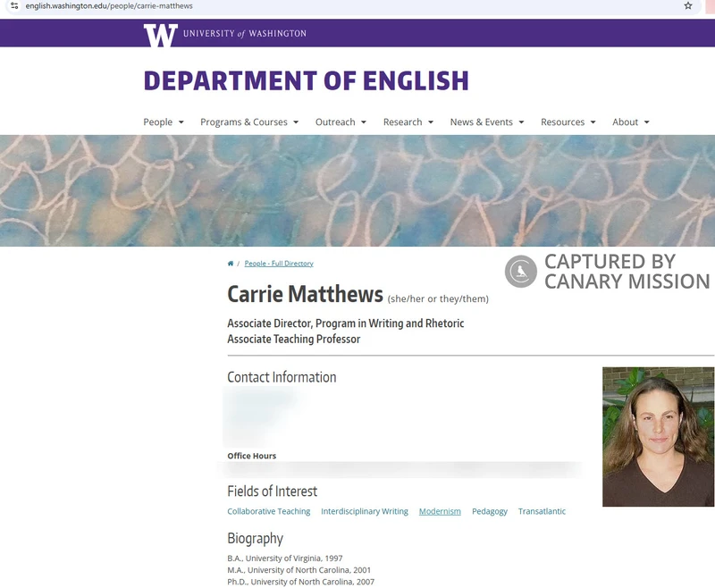Screen dimensions: 715x588
Task: Click the Fields of Interest heading
Action: pyautogui.click(x=273, y=491)
